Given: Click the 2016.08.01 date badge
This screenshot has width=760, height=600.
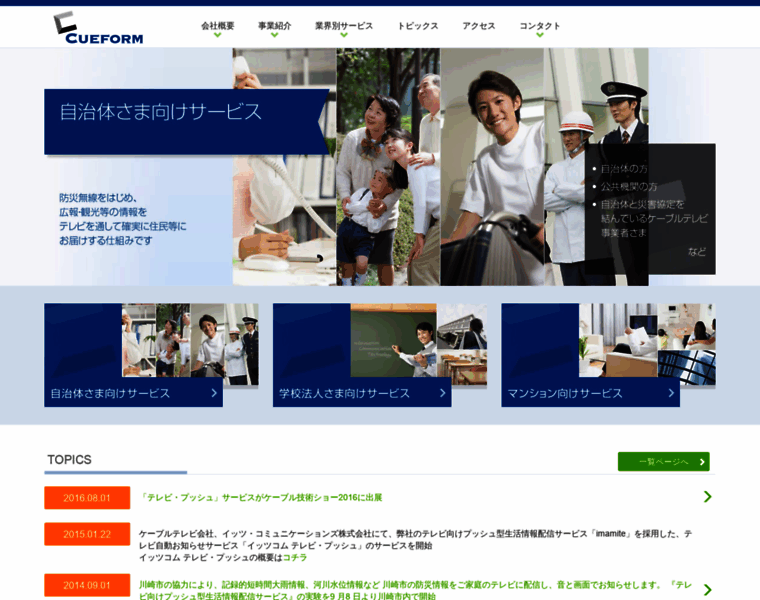Looking at the screenshot, I should [87, 498].
